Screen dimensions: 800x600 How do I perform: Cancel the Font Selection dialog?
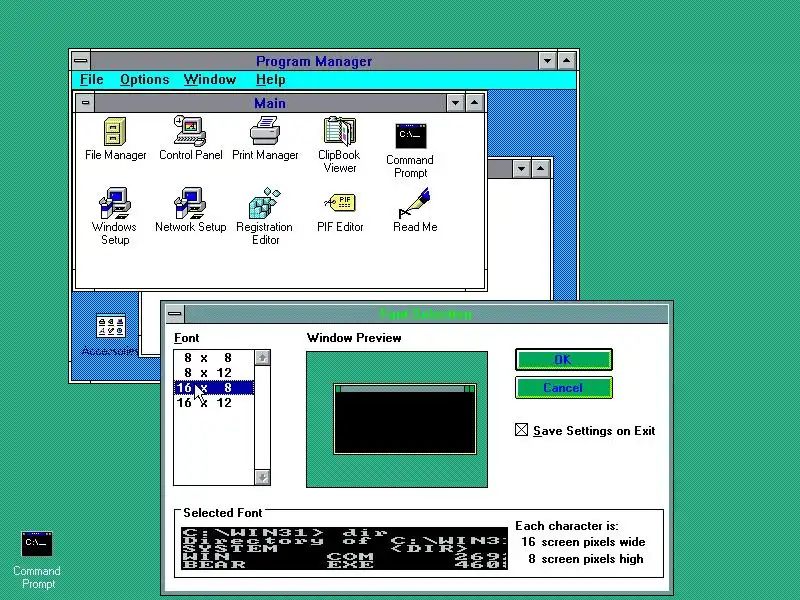click(x=563, y=388)
